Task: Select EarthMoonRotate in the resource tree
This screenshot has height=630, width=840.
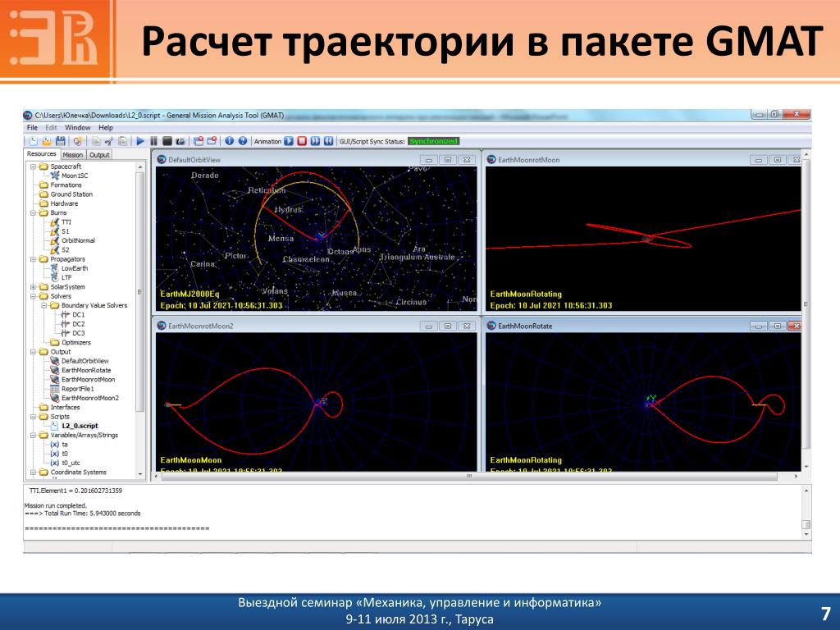Action: click(86, 370)
